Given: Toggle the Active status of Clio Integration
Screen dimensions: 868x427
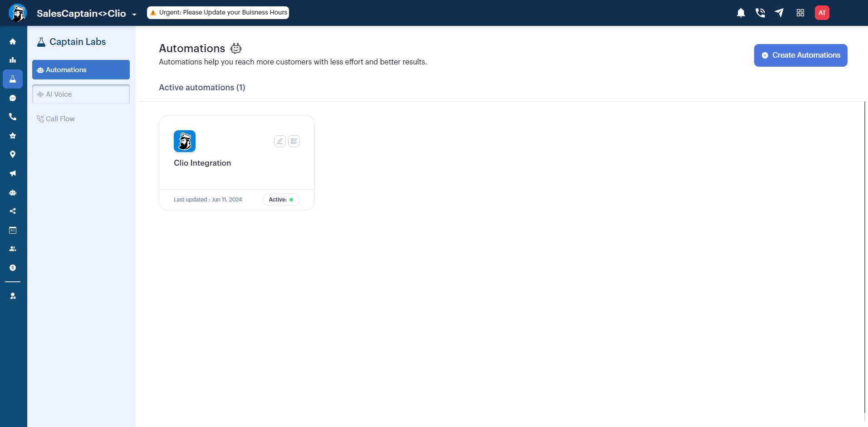Looking at the screenshot, I should point(281,200).
